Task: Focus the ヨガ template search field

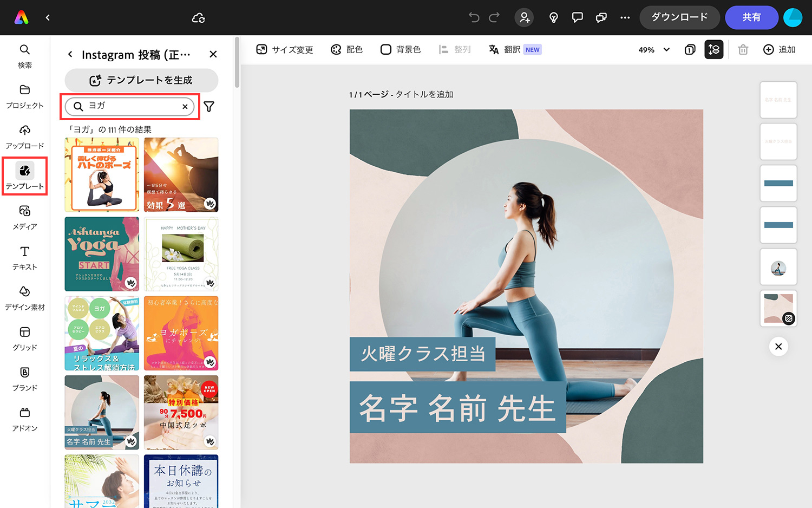Action: pyautogui.click(x=130, y=106)
